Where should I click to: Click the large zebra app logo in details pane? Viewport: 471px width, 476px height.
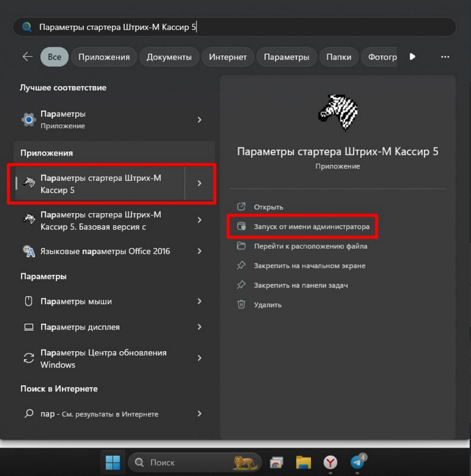coord(338,113)
